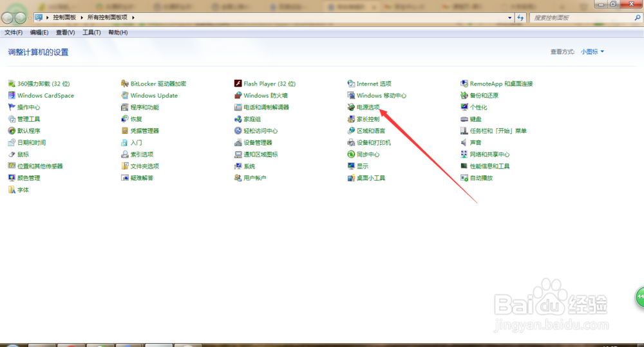The image size is (644, 347).
Task: Open the 工具(T) menu
Action: pos(91,32)
